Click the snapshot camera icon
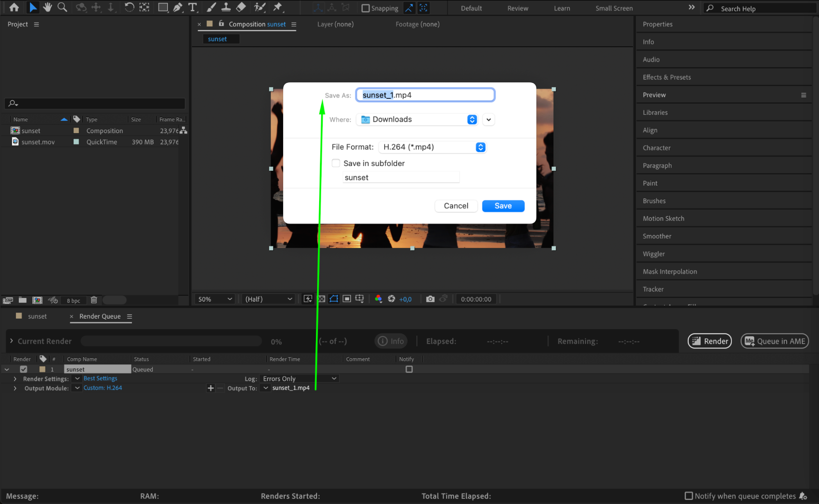 point(430,299)
